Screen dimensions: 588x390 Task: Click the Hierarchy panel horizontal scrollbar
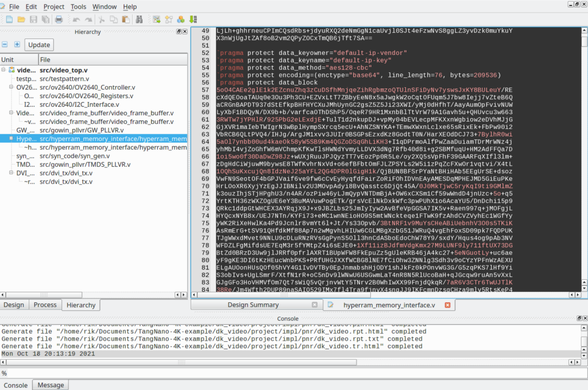(x=94, y=295)
